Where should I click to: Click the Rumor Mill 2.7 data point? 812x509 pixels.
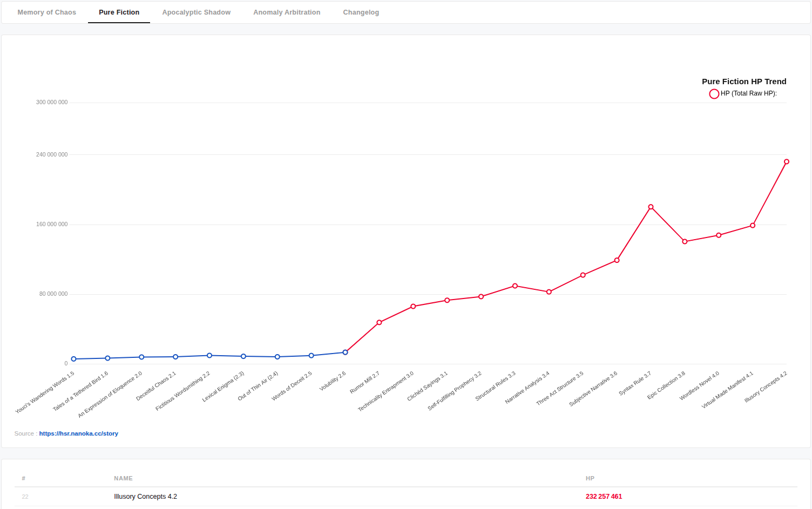coord(380,322)
